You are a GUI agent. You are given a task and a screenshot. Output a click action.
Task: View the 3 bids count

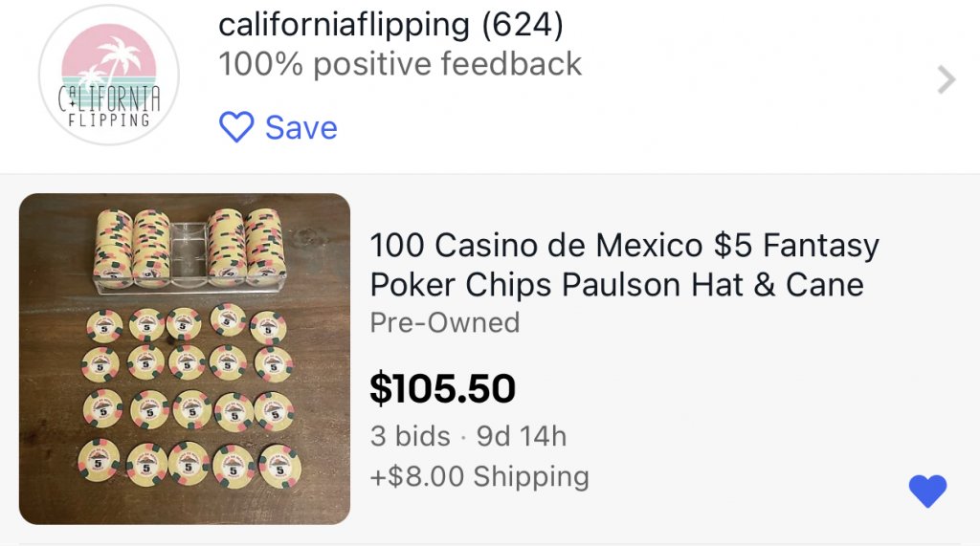pyautogui.click(x=410, y=436)
